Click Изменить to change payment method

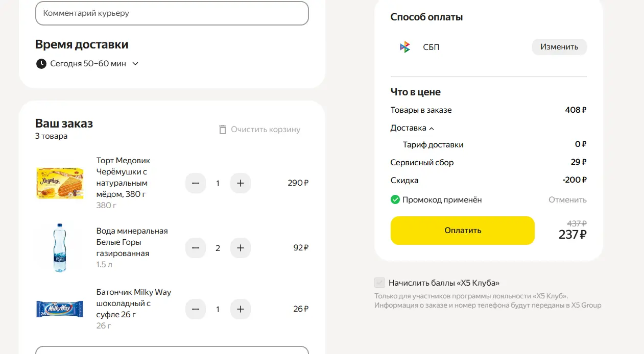point(559,47)
